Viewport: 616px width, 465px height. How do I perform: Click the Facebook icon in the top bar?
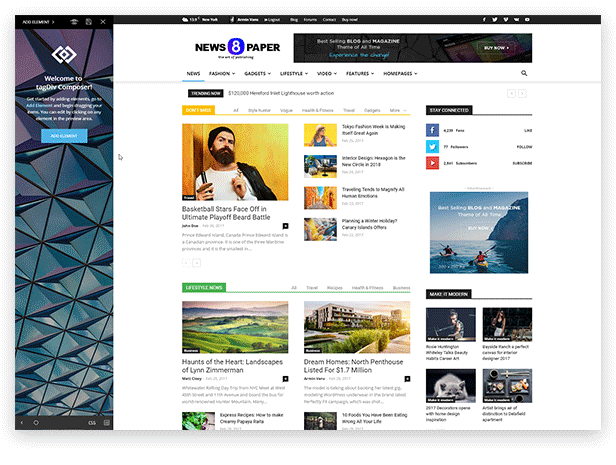pyautogui.click(x=485, y=19)
